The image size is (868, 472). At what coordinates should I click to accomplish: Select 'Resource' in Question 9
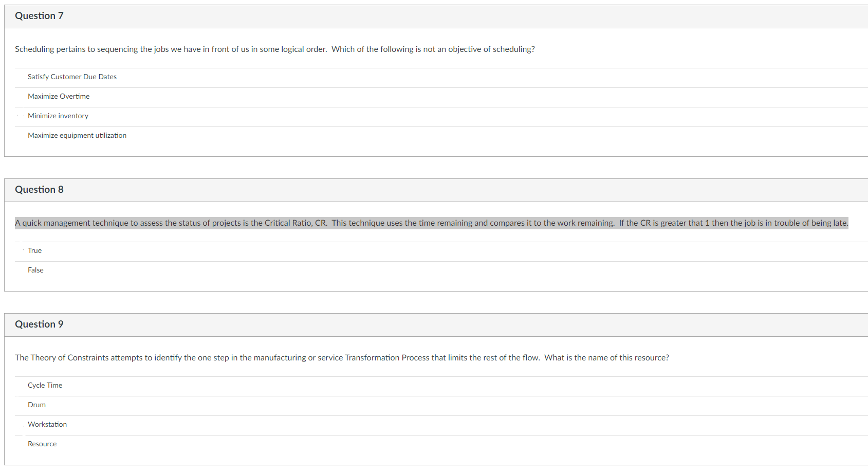coord(42,444)
